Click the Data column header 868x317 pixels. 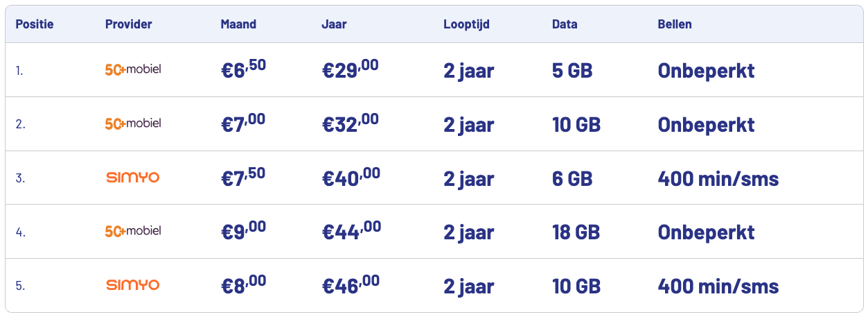[x=565, y=24]
